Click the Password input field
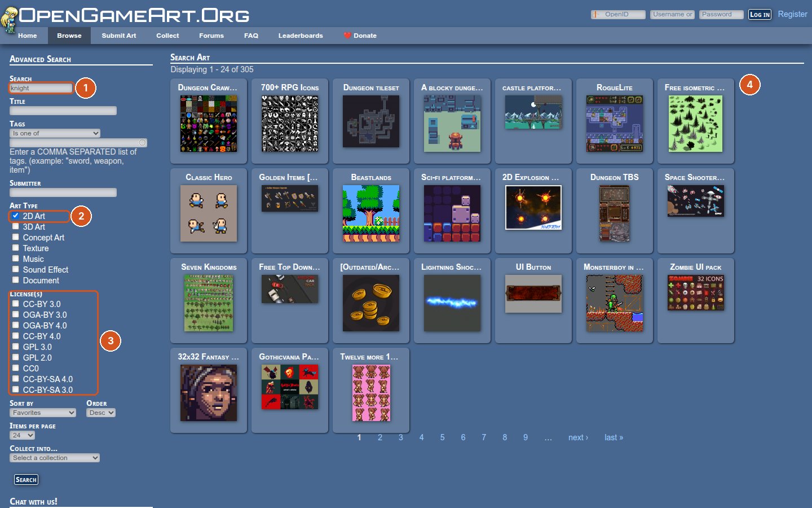This screenshot has width=812, height=508. tap(721, 15)
